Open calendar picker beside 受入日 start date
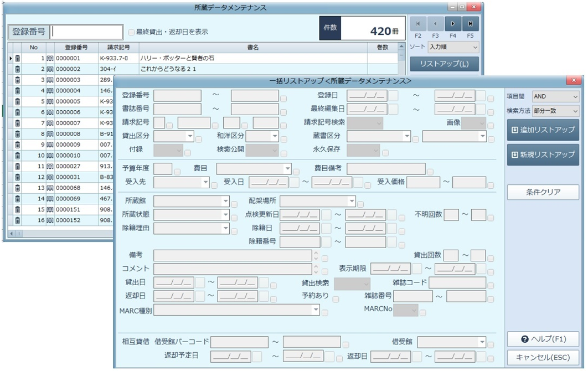 click(x=295, y=182)
